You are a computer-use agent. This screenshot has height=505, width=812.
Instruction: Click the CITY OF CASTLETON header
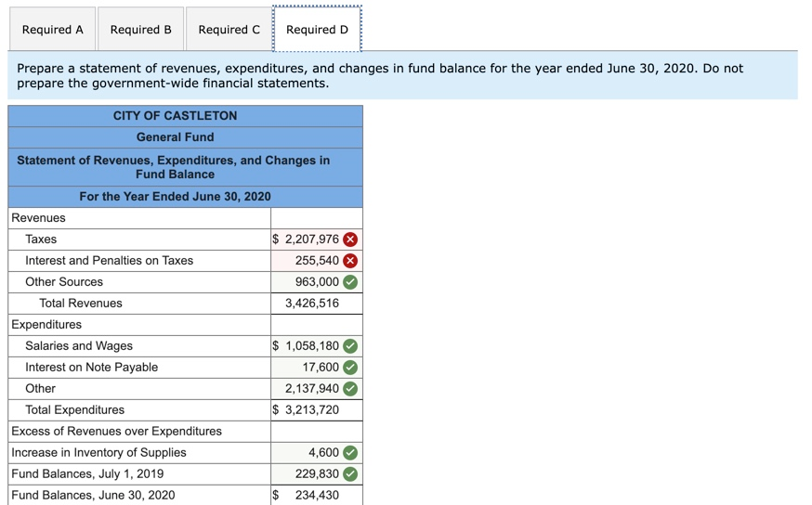186,116
